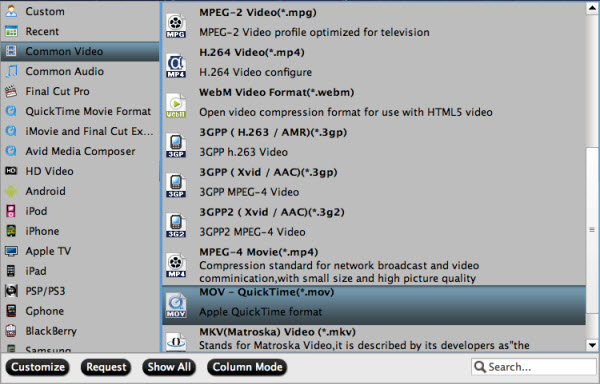Select the Avid Media Composer category
Screen dimensions: 600x384
click(x=80, y=151)
